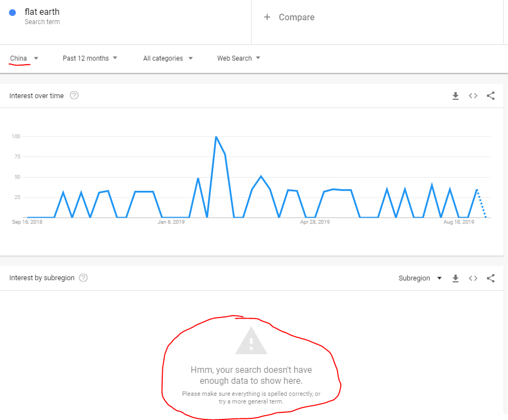Open the All categories dropdown

(168, 58)
